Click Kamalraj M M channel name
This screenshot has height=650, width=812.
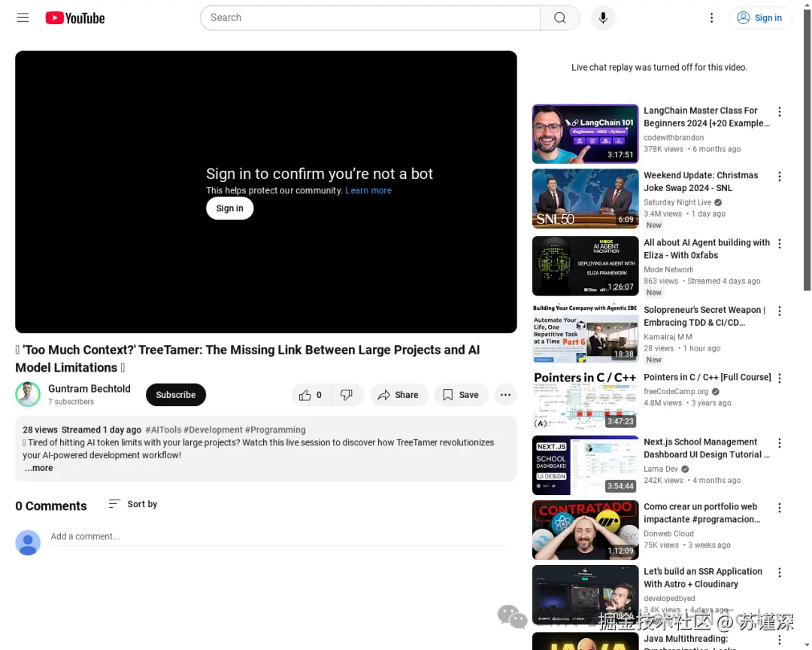(x=668, y=337)
